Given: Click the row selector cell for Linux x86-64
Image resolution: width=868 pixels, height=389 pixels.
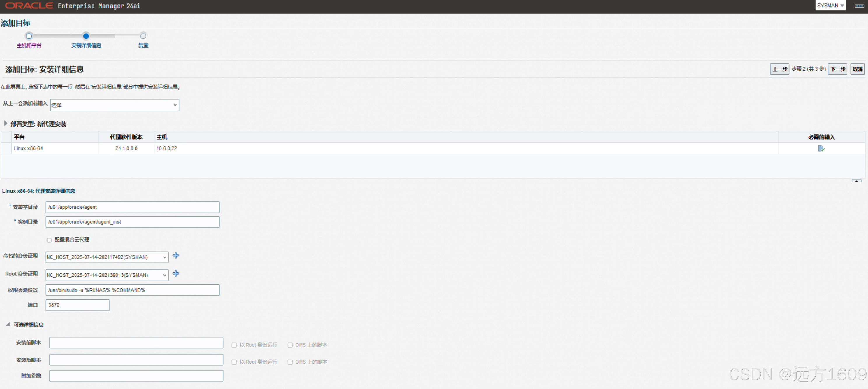Looking at the screenshot, I should 6,148.
